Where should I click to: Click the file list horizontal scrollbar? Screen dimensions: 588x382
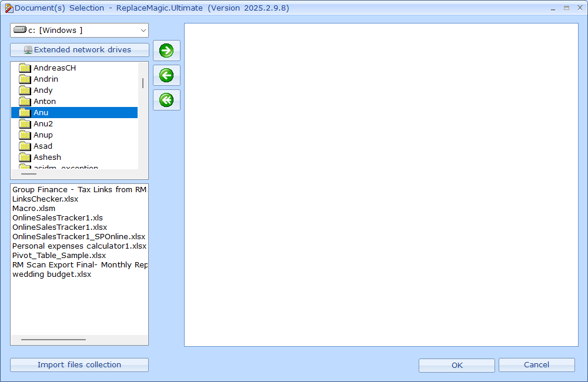(x=53, y=340)
